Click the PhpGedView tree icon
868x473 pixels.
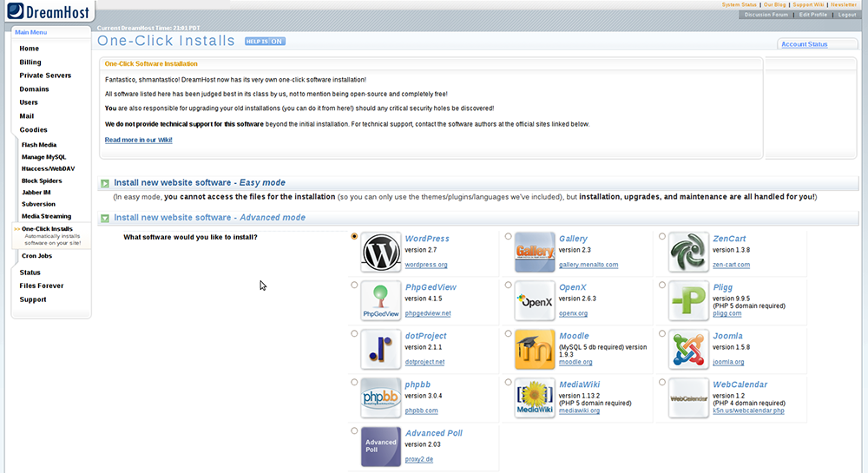(381, 301)
